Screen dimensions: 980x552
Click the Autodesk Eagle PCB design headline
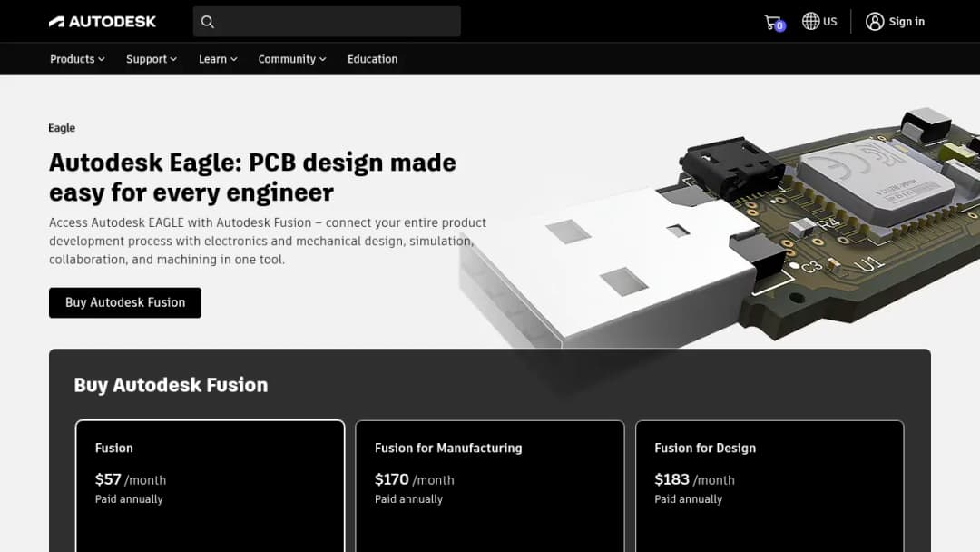coord(252,177)
